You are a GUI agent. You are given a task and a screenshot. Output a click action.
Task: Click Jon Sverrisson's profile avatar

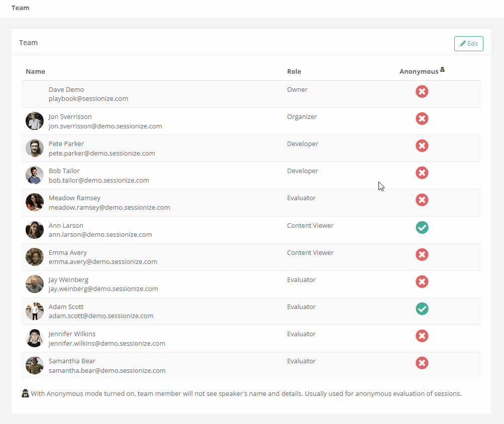(35, 121)
